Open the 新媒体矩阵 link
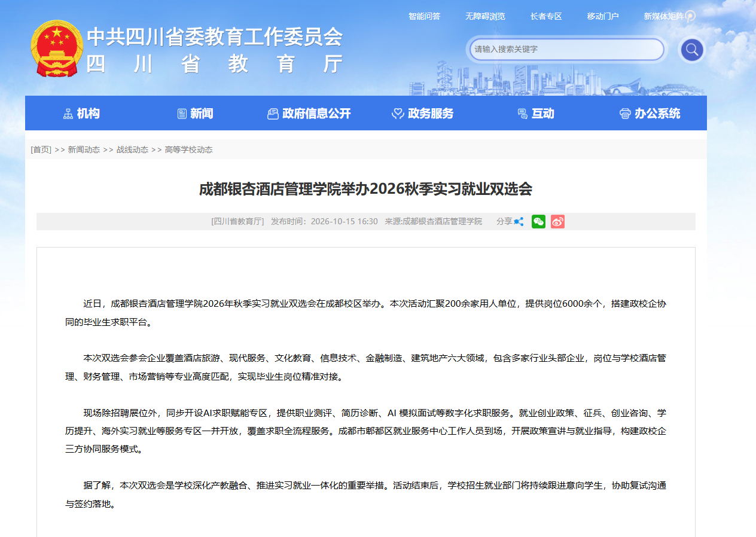 [664, 16]
